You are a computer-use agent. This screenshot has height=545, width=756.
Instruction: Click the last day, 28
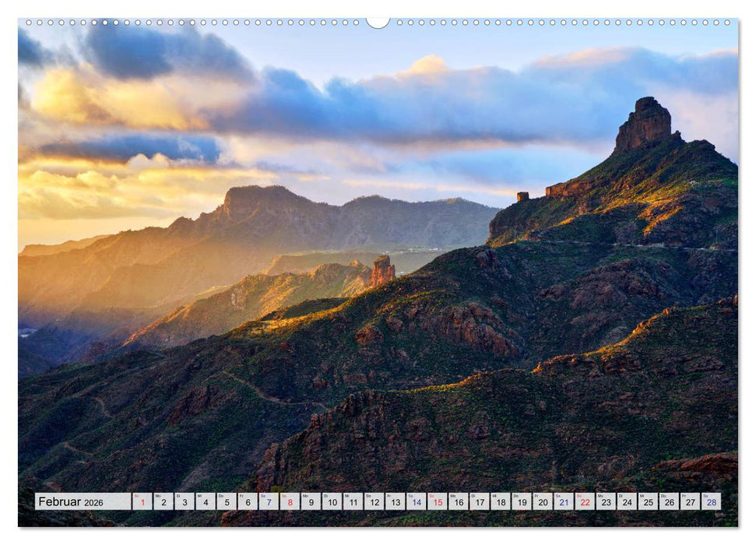coord(710,501)
